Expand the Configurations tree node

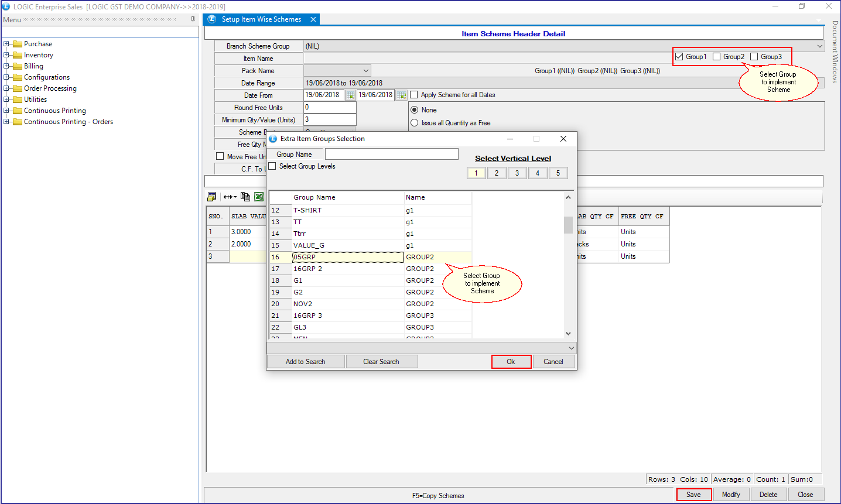(6, 77)
